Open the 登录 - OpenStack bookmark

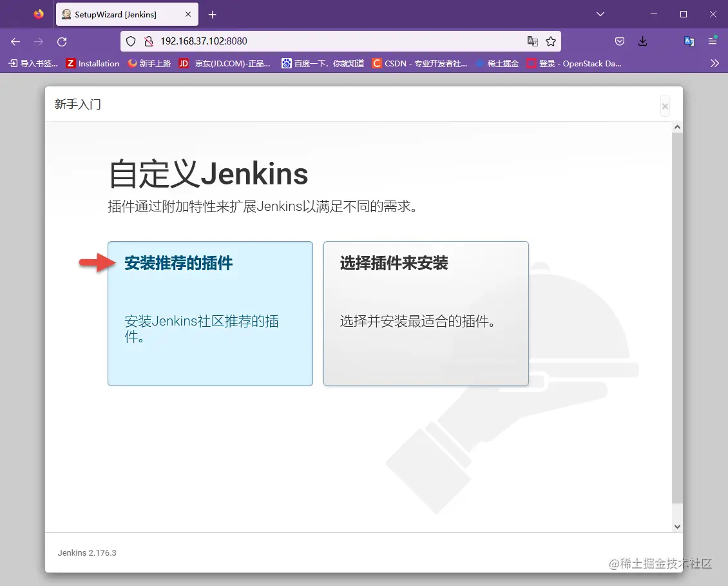(x=574, y=63)
